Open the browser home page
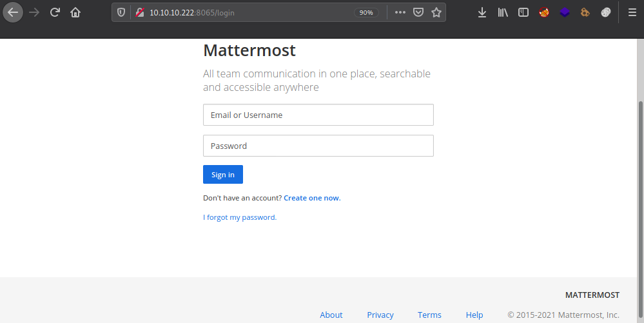This screenshot has width=644, height=323. (75, 12)
